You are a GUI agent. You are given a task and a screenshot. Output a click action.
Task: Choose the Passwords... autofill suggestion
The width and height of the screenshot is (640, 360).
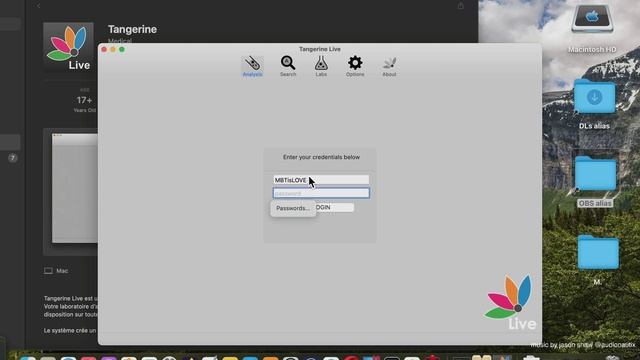[x=293, y=208]
